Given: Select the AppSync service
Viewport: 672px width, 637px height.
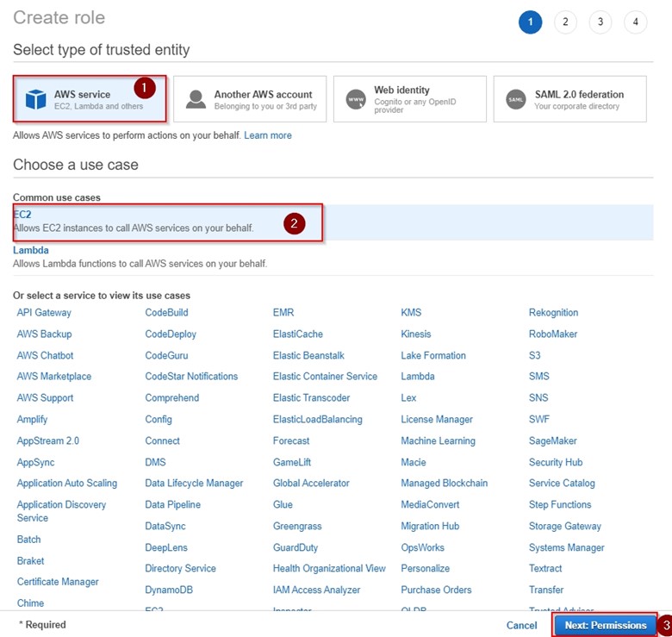Looking at the screenshot, I should (x=35, y=462).
